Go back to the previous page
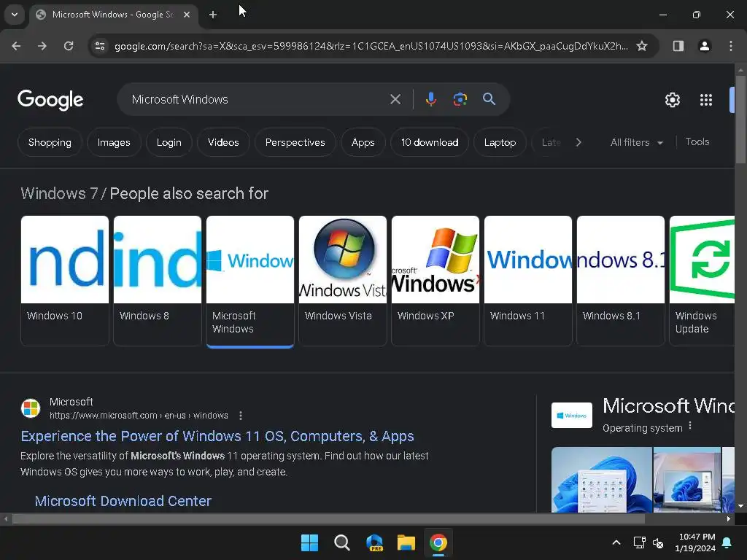Screen dimensions: 747x560 tap(16, 46)
